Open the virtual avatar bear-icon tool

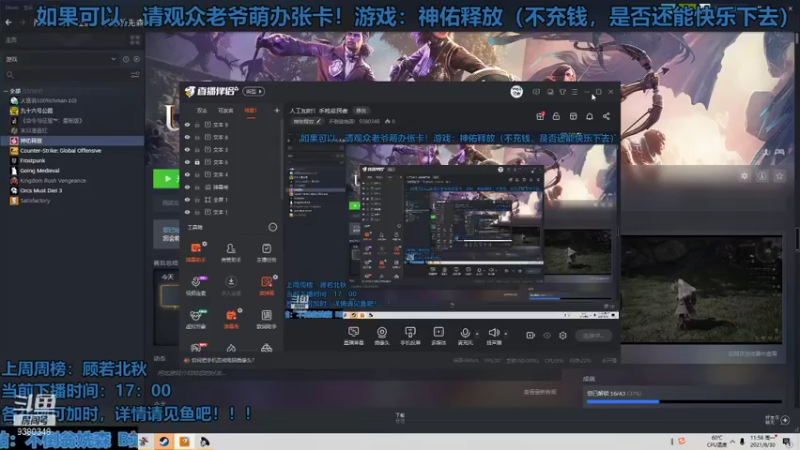(195, 318)
